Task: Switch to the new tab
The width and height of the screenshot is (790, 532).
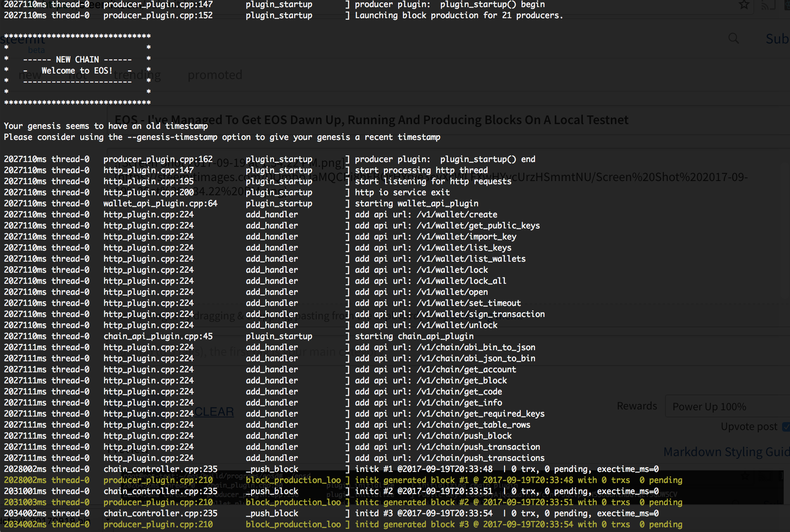Action: click(x=30, y=75)
